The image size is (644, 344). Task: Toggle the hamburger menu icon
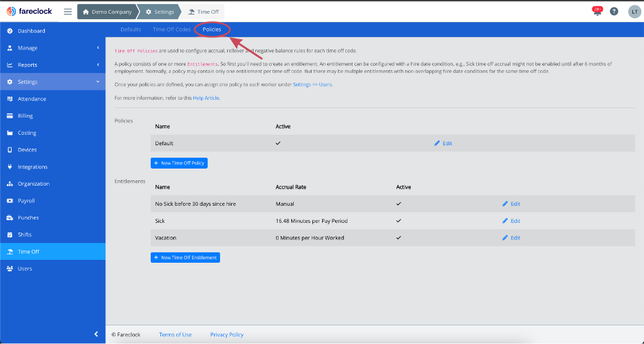(x=67, y=12)
